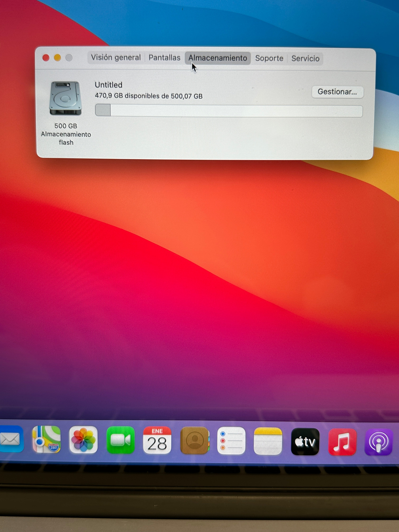Screen dimensions: 399x532
Task: Select the Untitled flash drive icon
Action: [65, 98]
